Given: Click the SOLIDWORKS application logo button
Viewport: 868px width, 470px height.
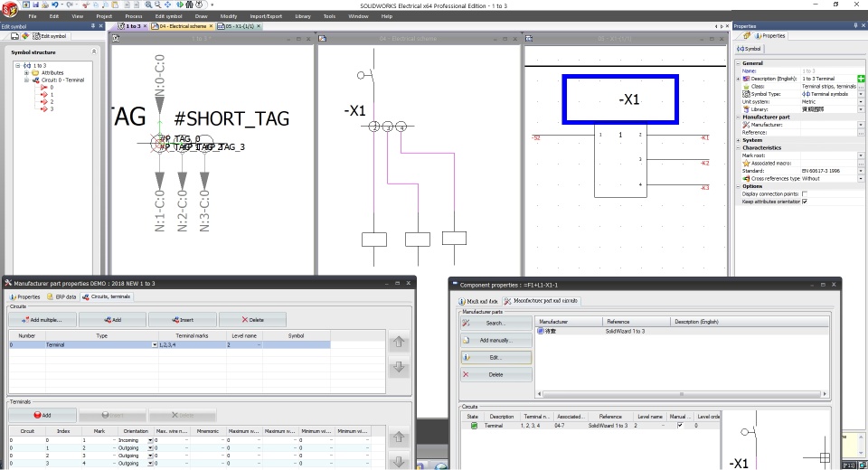Looking at the screenshot, I should coord(10,9).
